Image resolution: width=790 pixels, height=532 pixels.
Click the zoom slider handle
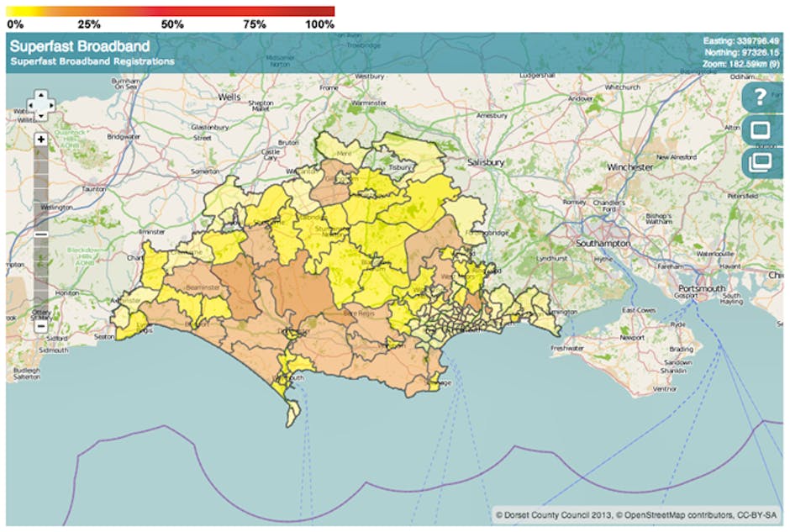click(x=41, y=234)
